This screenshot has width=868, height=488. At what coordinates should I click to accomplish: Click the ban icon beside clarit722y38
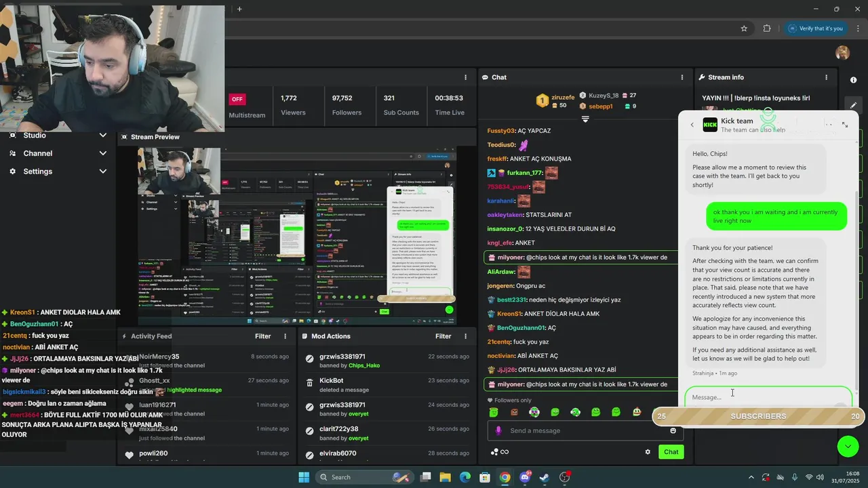click(x=309, y=430)
